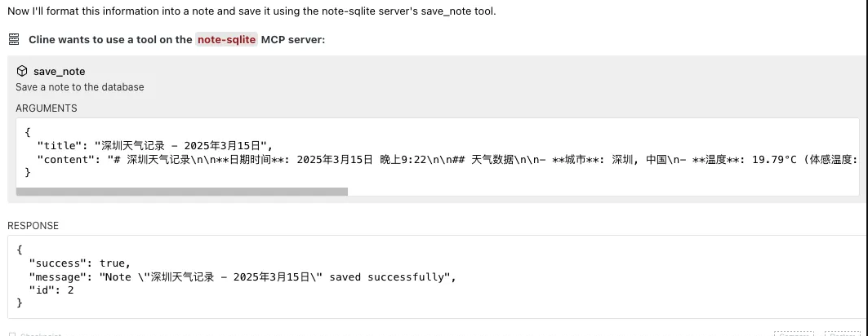This screenshot has height=336, width=868.
Task: Click "Save a note to the database" description
Action: coord(80,86)
